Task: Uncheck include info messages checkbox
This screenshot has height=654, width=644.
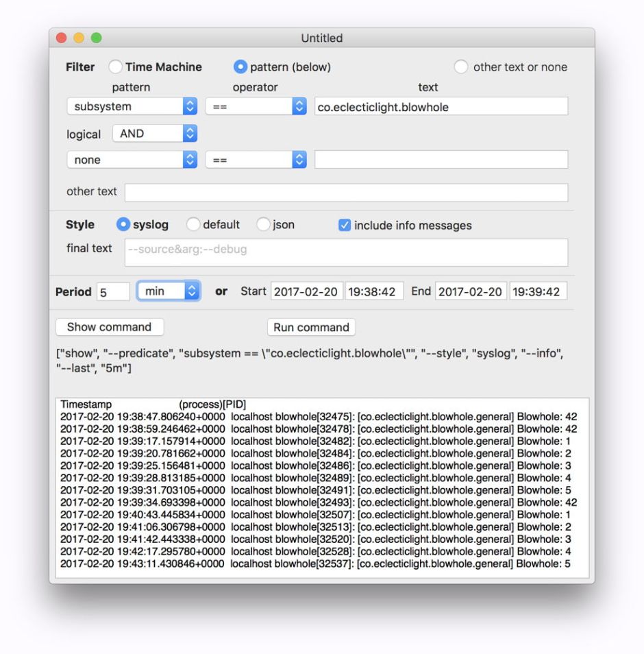Action: pos(345,225)
